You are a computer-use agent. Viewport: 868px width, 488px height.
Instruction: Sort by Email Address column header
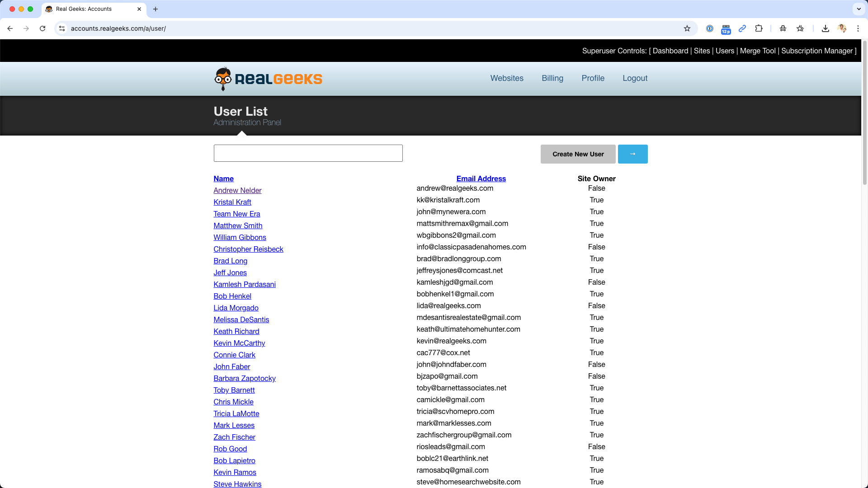[481, 179]
